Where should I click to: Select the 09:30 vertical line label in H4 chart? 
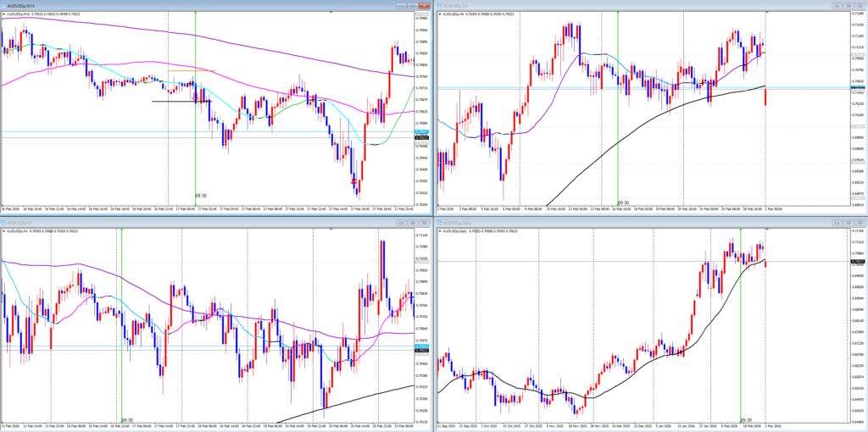pyautogui.click(x=624, y=202)
